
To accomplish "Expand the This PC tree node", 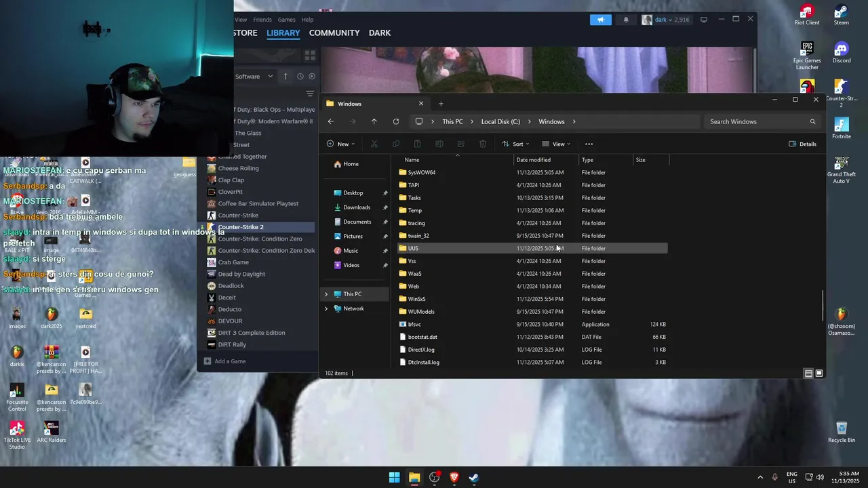I will (326, 294).
